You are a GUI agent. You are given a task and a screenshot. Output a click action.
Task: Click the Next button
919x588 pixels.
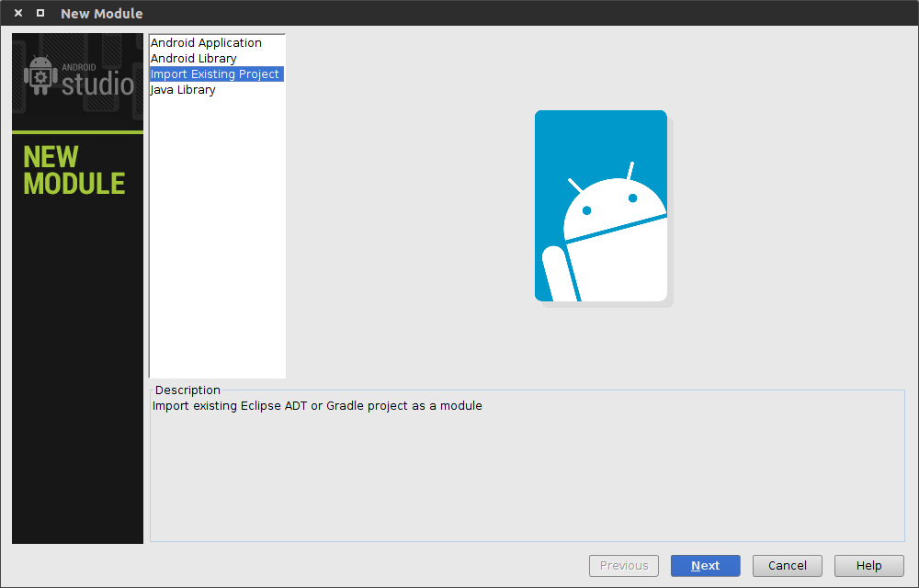(x=705, y=566)
